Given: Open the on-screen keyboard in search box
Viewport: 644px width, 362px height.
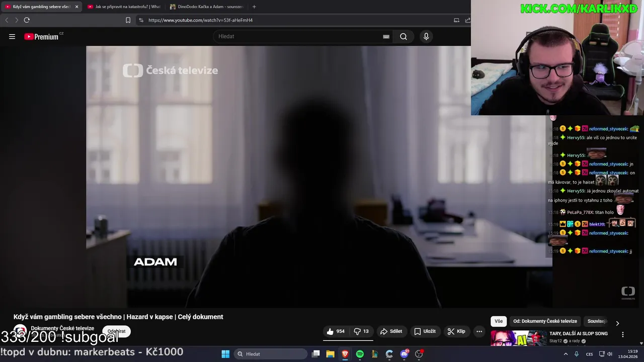Looking at the screenshot, I should (x=386, y=36).
